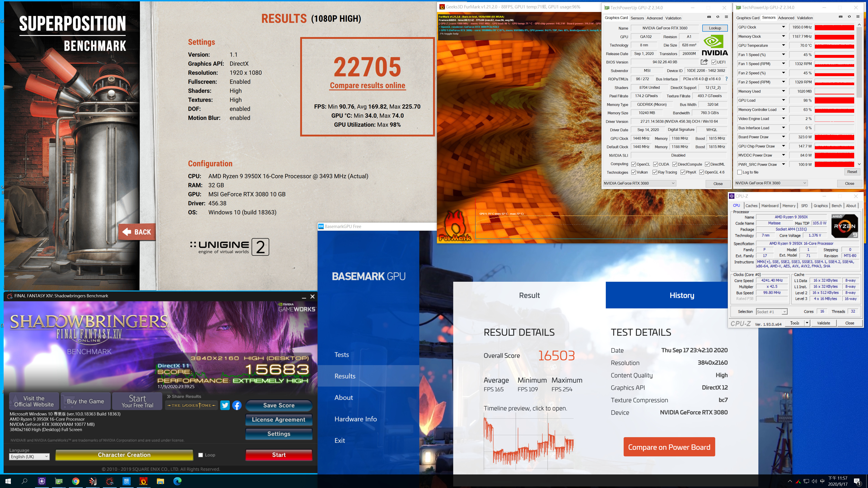Open File Explorer from the taskbar
The image size is (868, 488).
pyautogui.click(x=160, y=481)
